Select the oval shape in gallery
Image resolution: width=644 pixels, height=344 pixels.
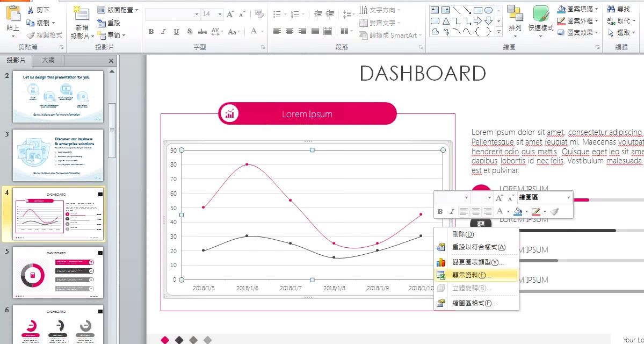coord(488,10)
